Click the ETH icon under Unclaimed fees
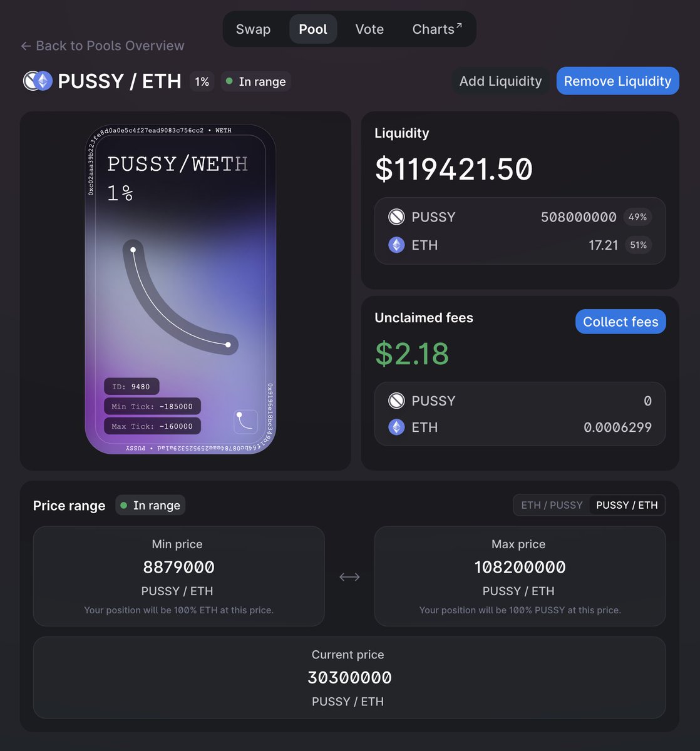 point(396,427)
